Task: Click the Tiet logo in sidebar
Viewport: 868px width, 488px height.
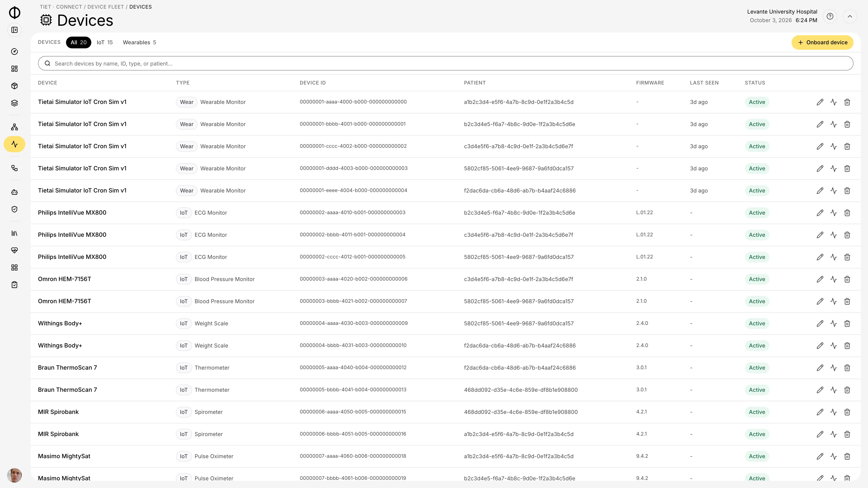Action: pyautogui.click(x=14, y=12)
